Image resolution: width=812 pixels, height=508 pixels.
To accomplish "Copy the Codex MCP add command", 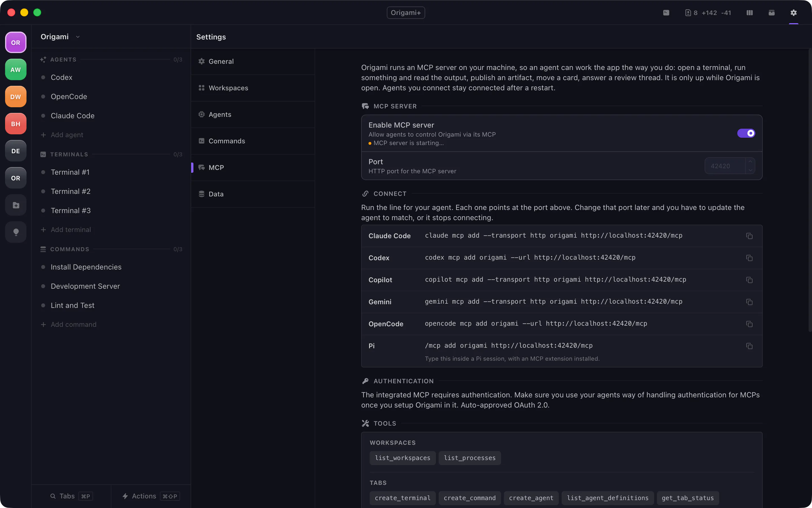I will coord(749,258).
